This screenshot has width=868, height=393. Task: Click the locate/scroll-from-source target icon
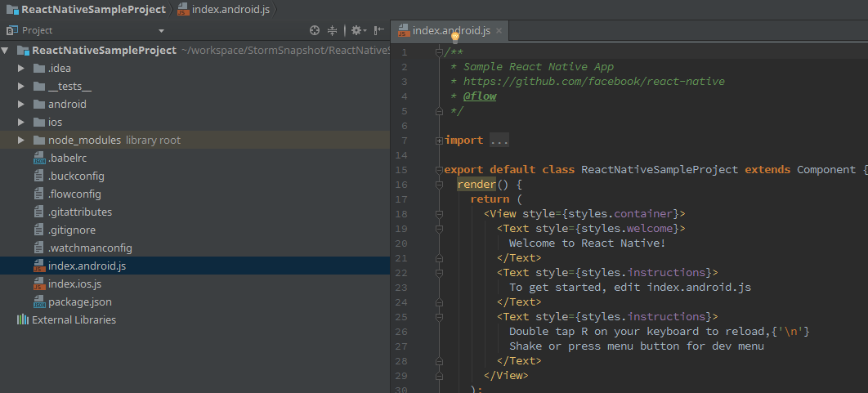(x=315, y=30)
